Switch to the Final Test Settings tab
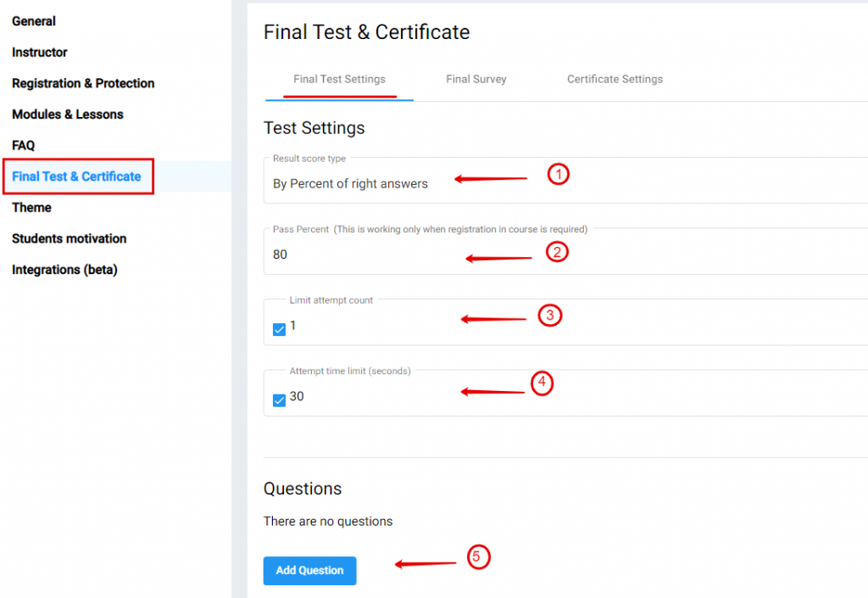868x598 pixels. click(x=339, y=79)
